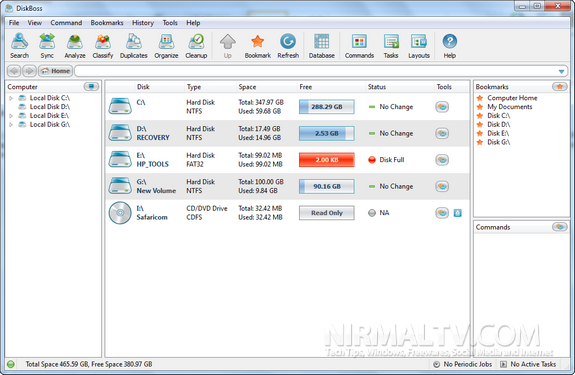
Task: Open the Analyze disk tool
Action: click(x=75, y=45)
